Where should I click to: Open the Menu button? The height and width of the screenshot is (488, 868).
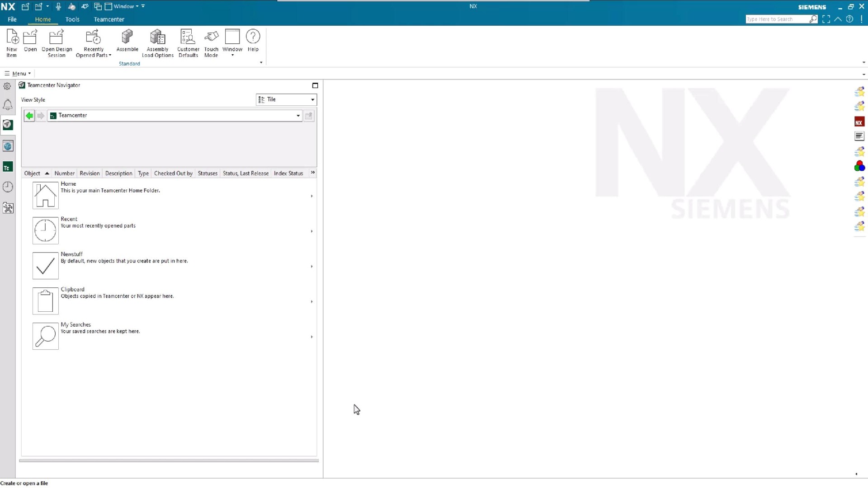pyautogui.click(x=18, y=73)
